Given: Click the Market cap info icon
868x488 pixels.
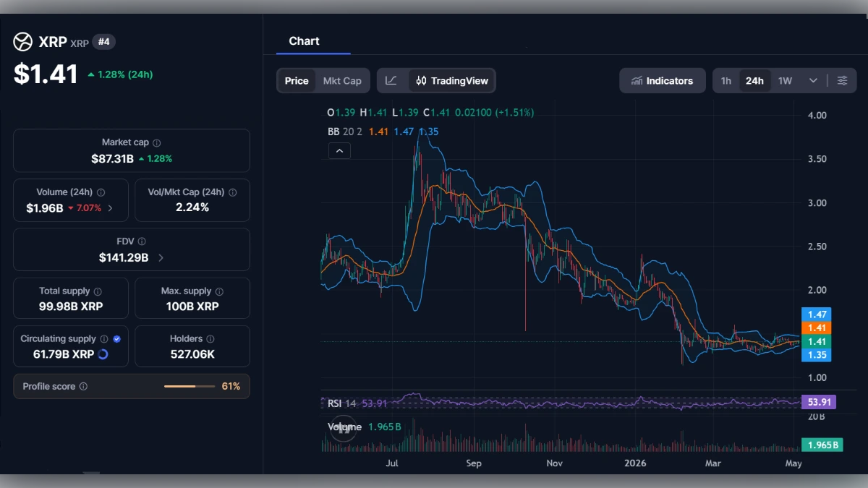Looking at the screenshot, I should click(x=157, y=143).
